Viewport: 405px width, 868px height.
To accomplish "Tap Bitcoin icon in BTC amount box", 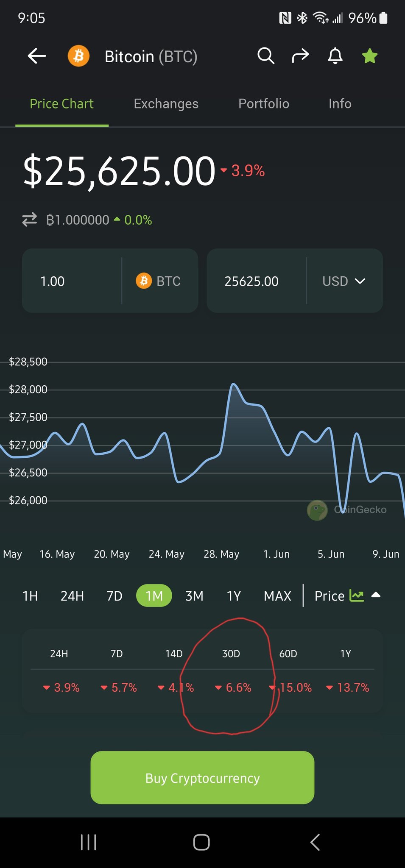I will pos(144,281).
